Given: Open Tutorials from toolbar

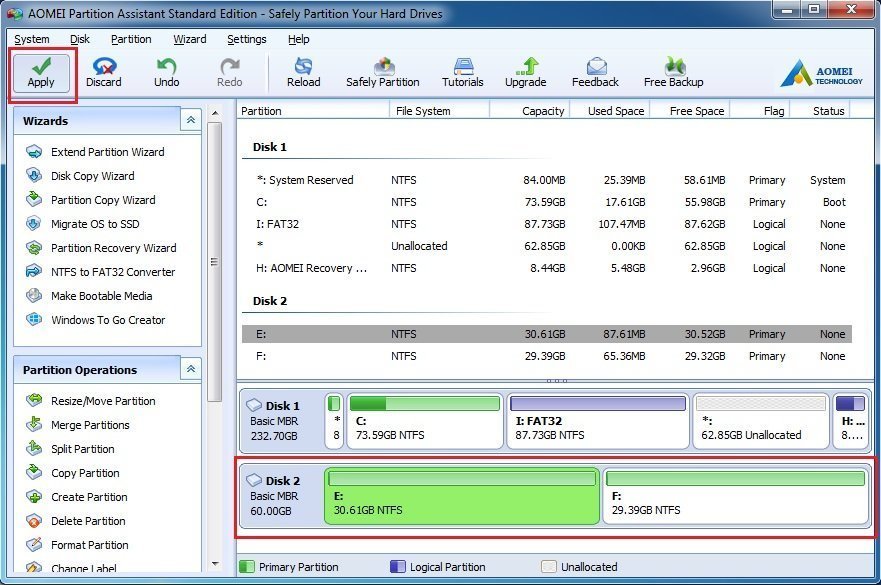Looking at the screenshot, I should coord(462,74).
